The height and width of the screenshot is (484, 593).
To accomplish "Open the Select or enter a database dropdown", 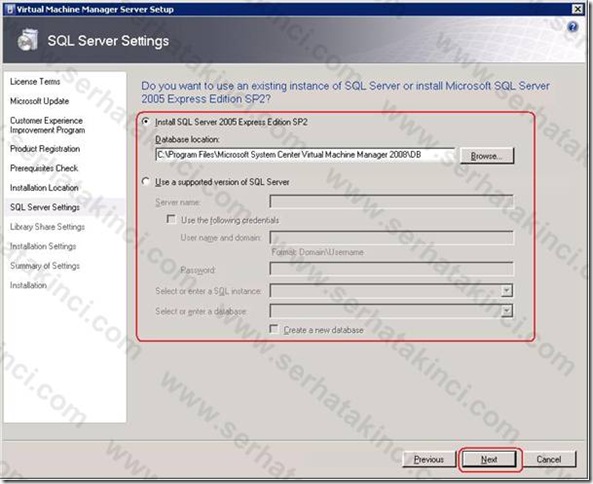I will tap(506, 311).
